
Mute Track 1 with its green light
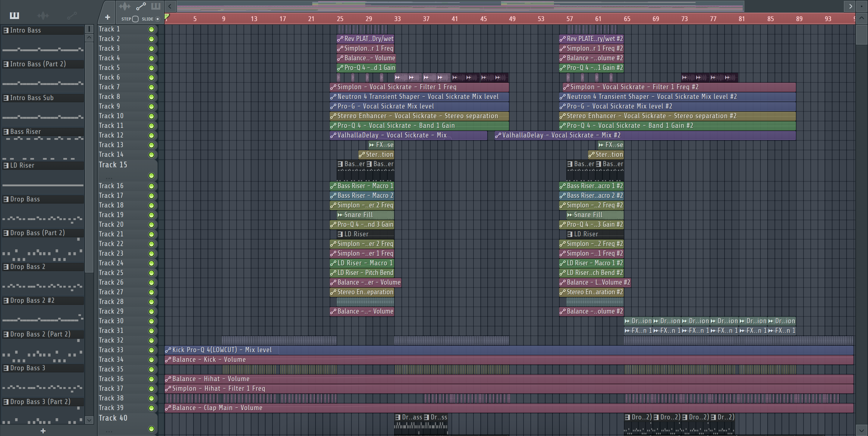[152, 29]
